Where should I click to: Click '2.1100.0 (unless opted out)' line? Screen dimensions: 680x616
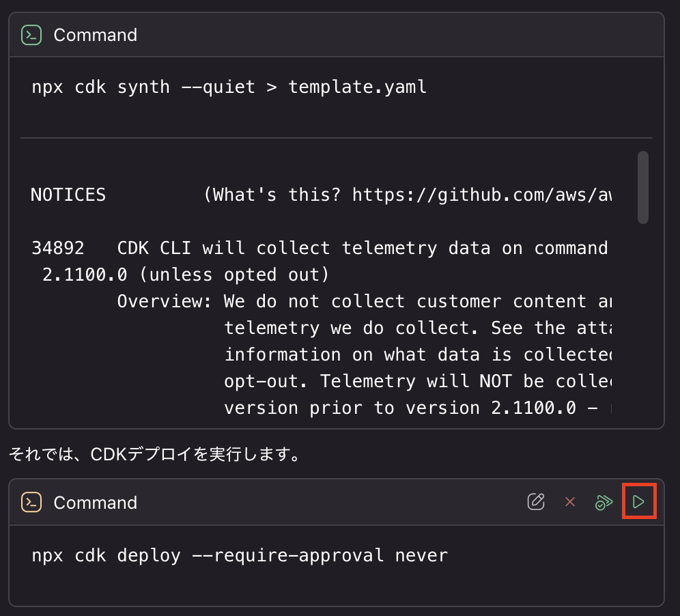186,275
